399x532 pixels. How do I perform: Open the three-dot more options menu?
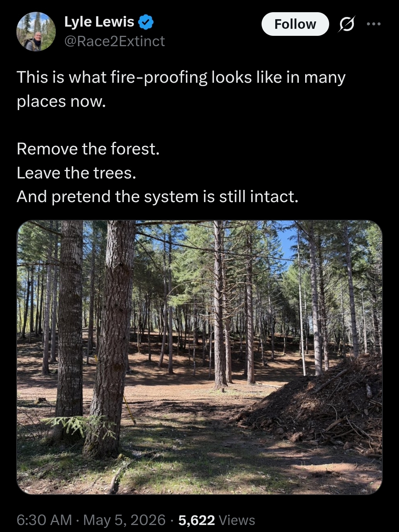[374, 24]
